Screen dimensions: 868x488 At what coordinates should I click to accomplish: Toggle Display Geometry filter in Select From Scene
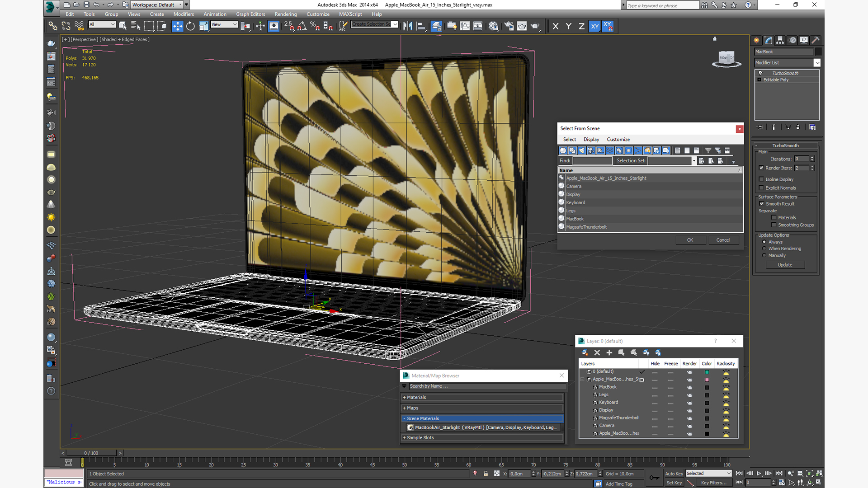click(x=563, y=150)
